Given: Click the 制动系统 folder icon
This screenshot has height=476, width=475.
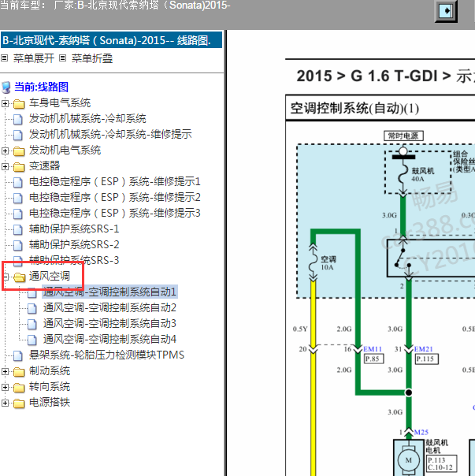Looking at the screenshot, I should 19,371.
